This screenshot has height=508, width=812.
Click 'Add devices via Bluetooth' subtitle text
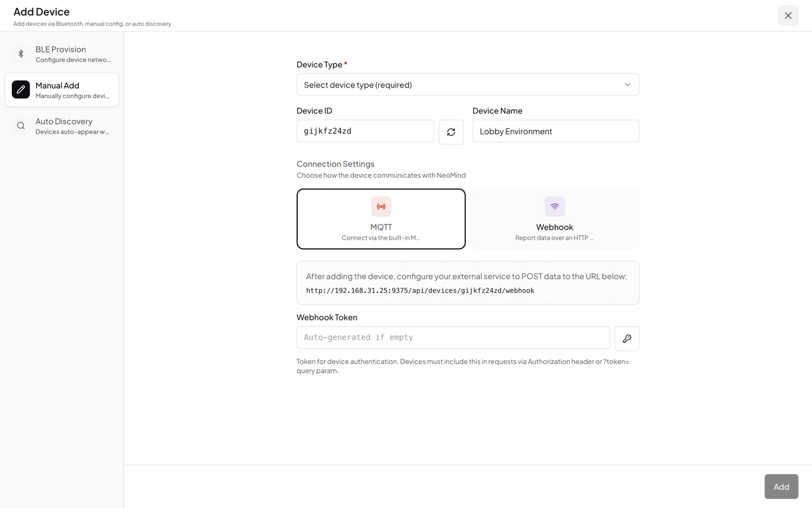(x=92, y=24)
